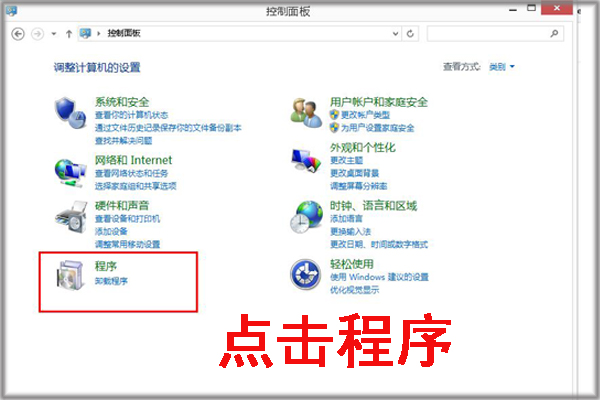
Task: Minimize the 控制面板 window
Action: [x=513, y=10]
